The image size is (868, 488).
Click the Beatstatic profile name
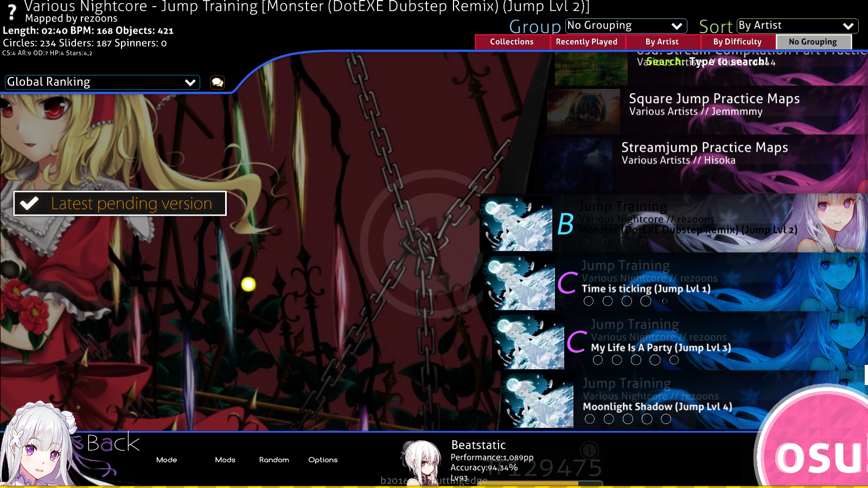(x=478, y=445)
